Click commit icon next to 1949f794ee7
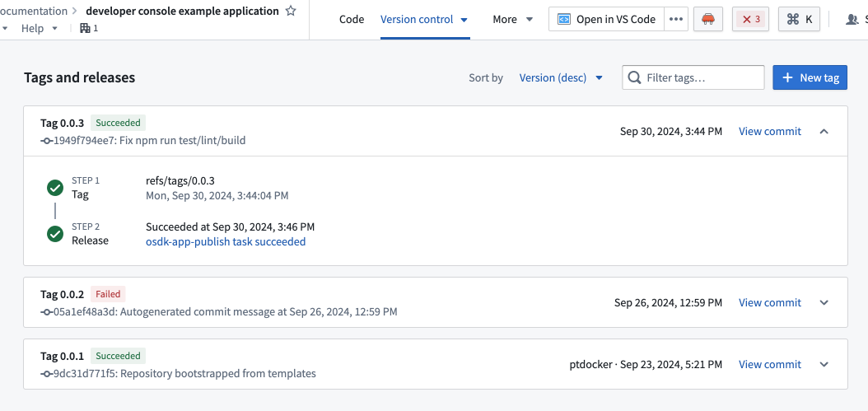Image resolution: width=868 pixels, height=411 pixels. [46, 141]
